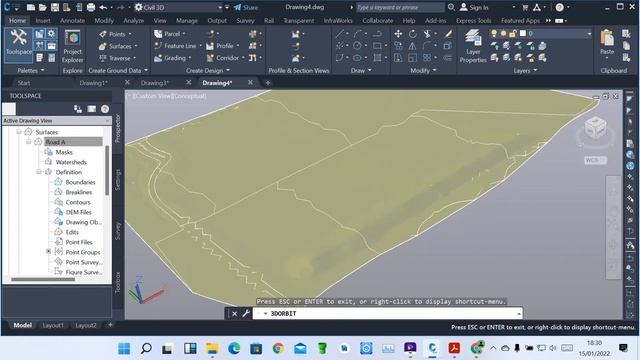The image size is (640, 360).
Task: Select Breaklines in the surface definition
Action: click(78, 192)
